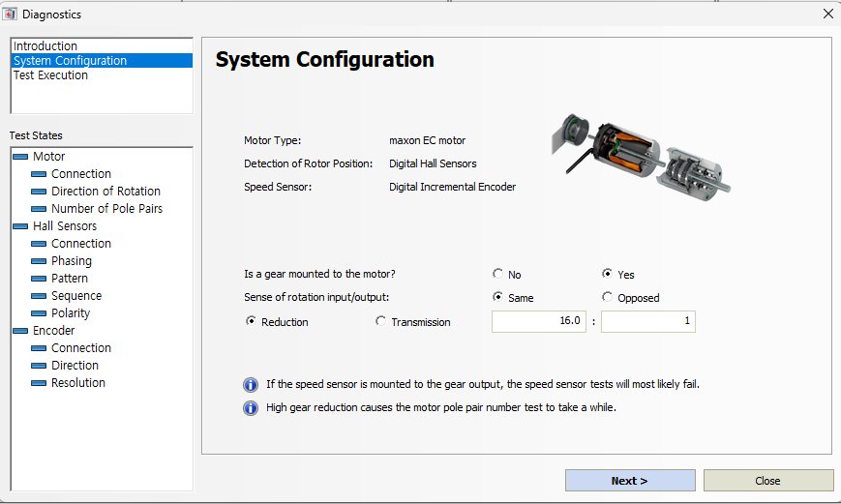Screen dimensions: 841x504
Task: Click status icon beside Direction of Rotation
Action: 39,192
